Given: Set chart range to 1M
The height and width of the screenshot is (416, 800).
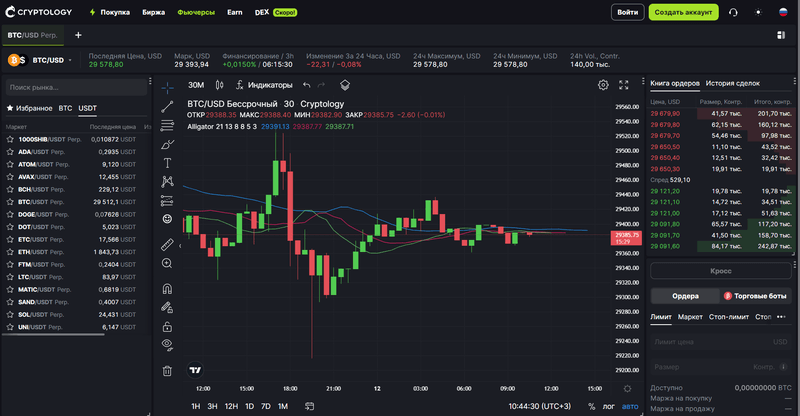Looking at the screenshot, I should point(283,406).
